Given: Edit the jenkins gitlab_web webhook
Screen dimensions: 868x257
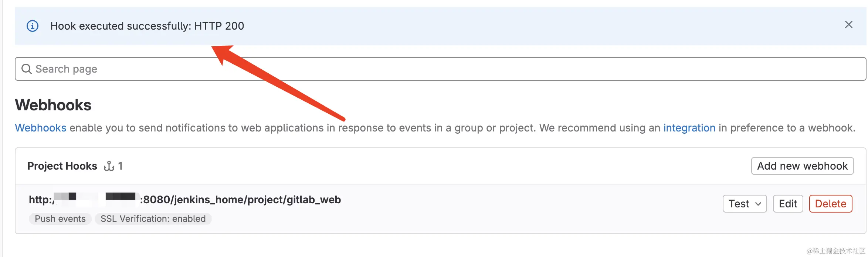Looking at the screenshot, I should 788,204.
